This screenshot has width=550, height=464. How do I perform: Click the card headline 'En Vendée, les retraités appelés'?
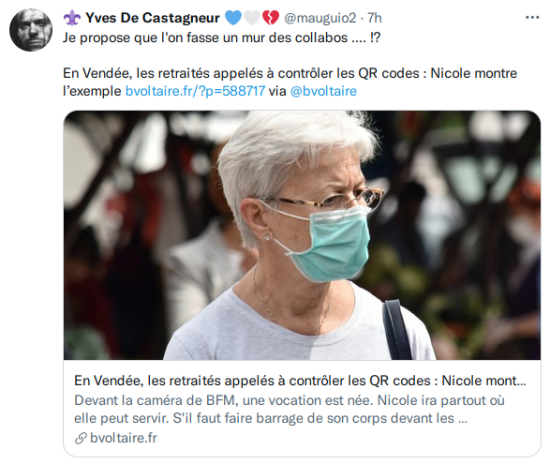pos(300,381)
